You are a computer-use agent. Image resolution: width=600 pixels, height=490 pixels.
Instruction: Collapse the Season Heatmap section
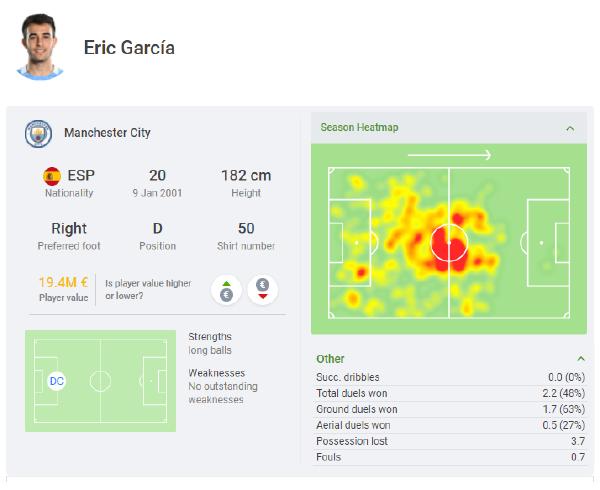570,128
